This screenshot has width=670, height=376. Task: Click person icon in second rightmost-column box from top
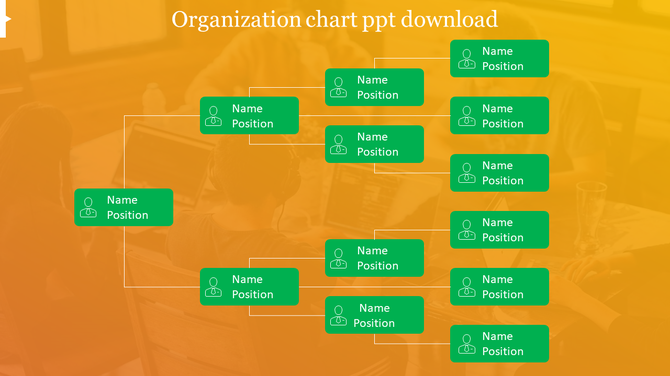coord(467,116)
